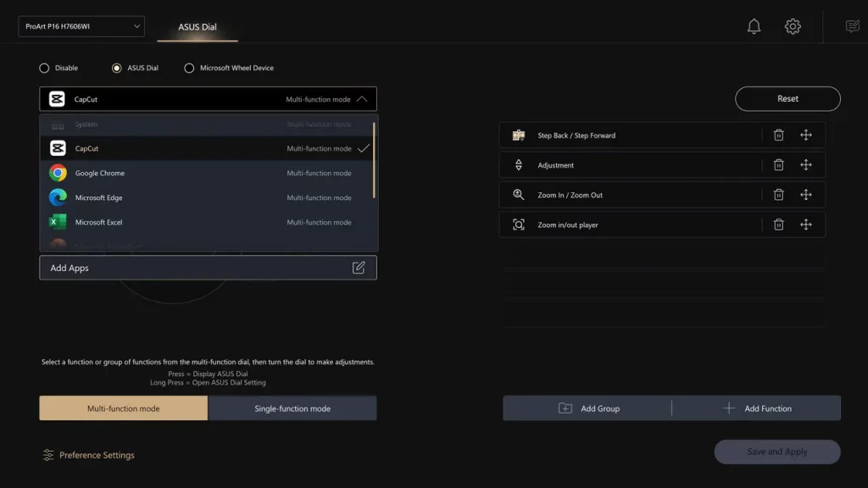Click the edit icon in Add Apps
Image resolution: width=868 pixels, height=488 pixels.
coord(359,268)
